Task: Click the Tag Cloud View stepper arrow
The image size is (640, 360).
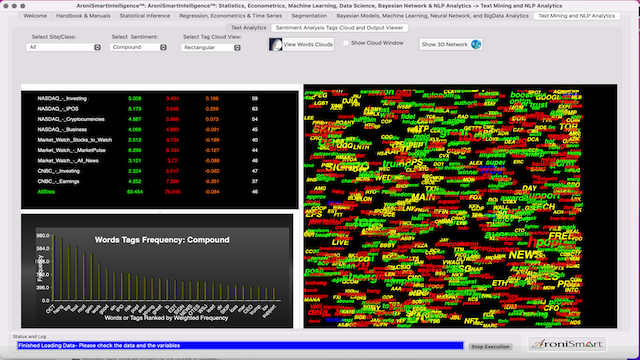Action: 237,48
